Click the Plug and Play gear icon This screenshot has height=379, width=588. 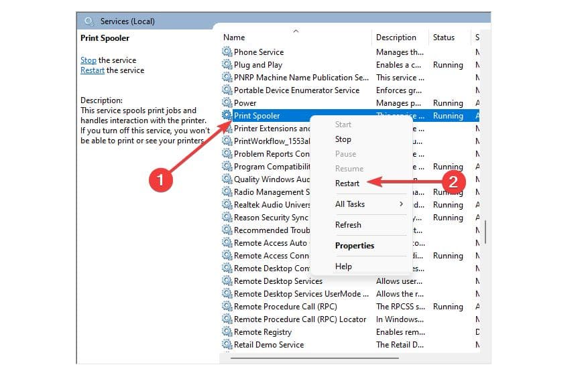point(227,64)
